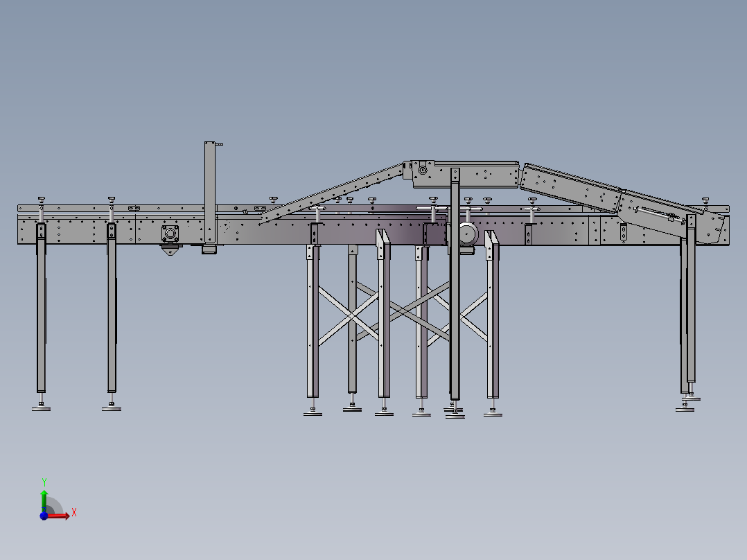Select the raised horizontal conveyor section at the top

tap(466, 175)
